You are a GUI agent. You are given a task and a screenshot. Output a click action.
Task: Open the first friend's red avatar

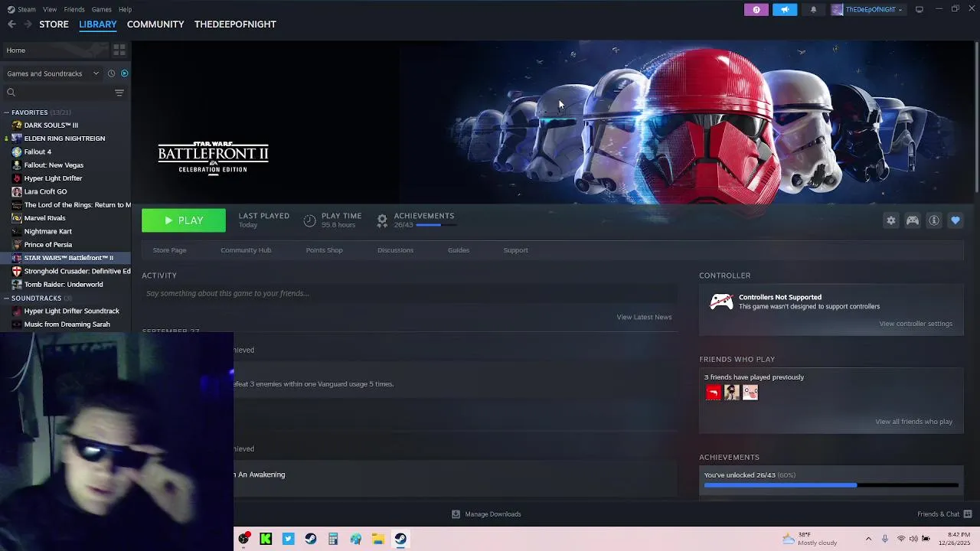713,393
